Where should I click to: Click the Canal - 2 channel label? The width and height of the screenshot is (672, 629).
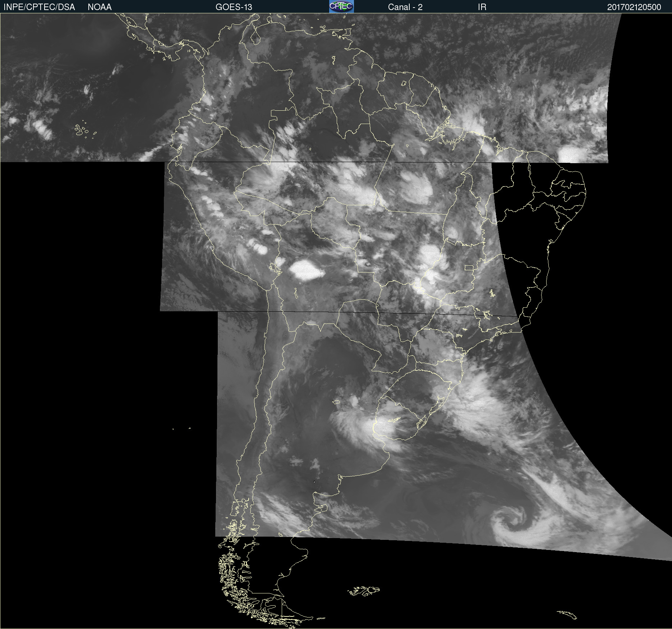(405, 7)
